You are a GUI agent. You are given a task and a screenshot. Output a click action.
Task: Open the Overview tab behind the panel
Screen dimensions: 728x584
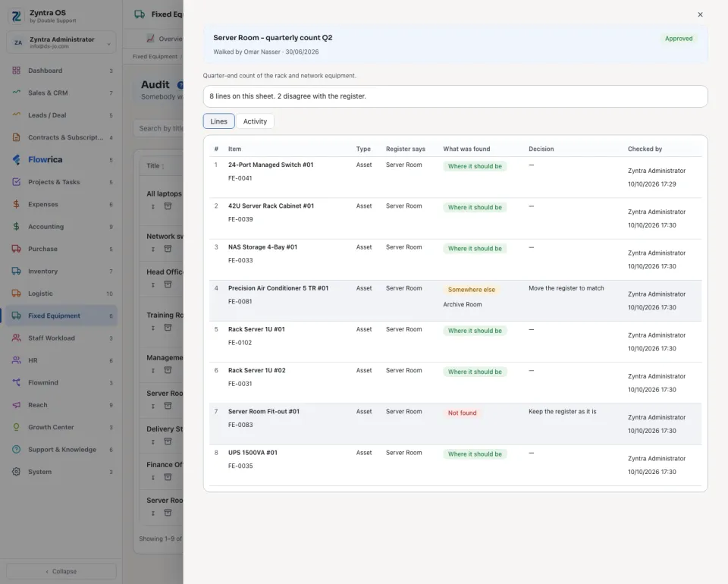[x=165, y=39]
